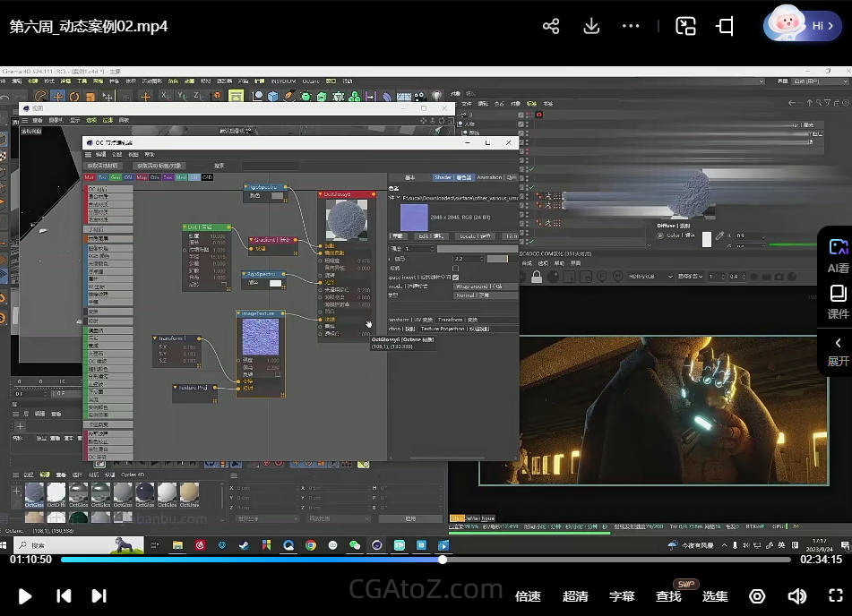Mute the volume speaker icon

[796, 595]
